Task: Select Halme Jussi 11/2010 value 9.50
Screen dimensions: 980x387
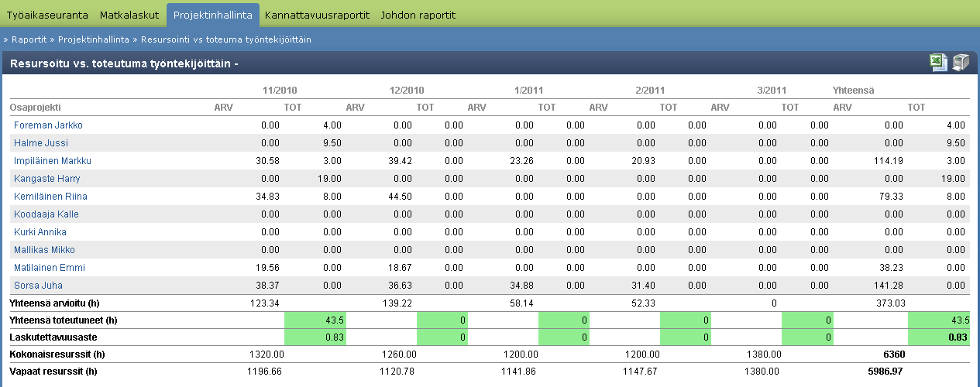Action: [332, 143]
